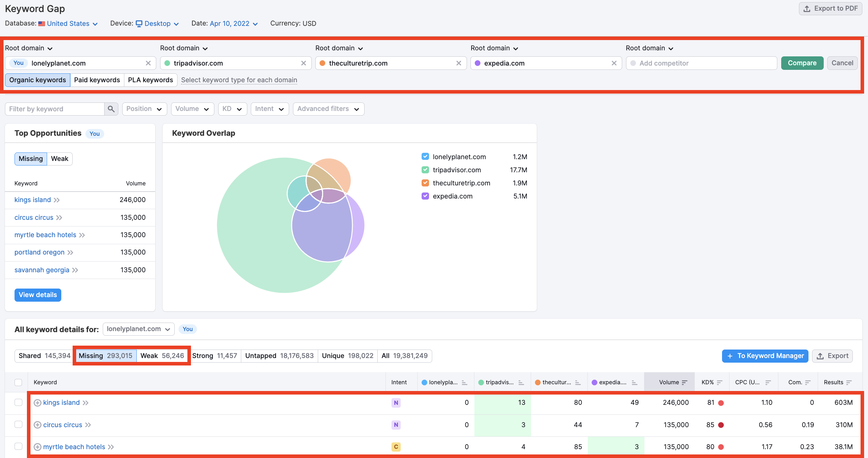Screen dimensions: 868x458
Task: Open myrtle beach hotels double-arrow in table
Action: pos(111,447)
